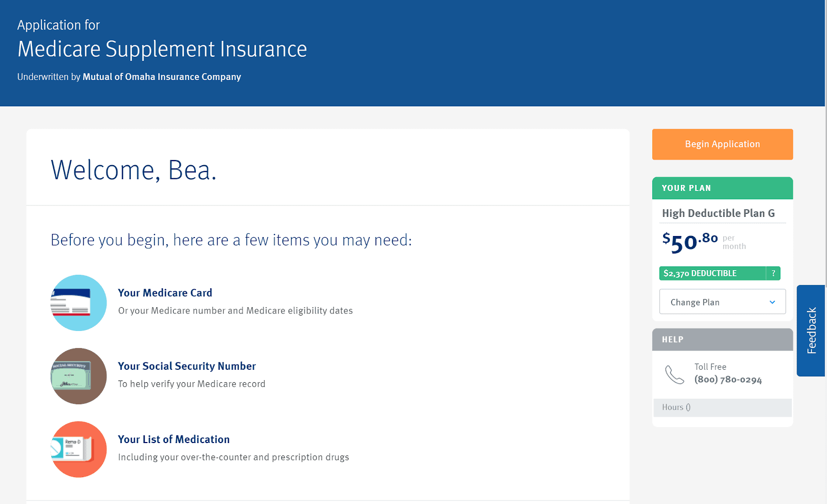This screenshot has height=504, width=827.
Task: Click the $2,370 Deductible badge
Action: [712, 273]
